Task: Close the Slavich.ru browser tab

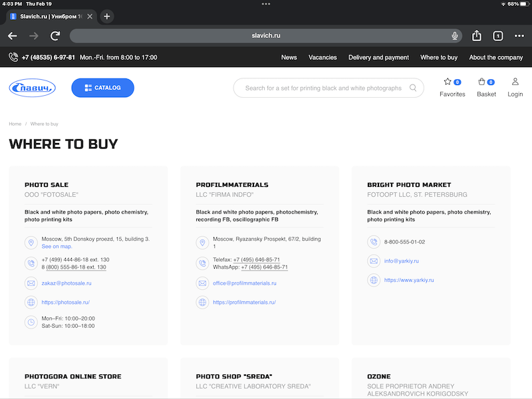Action: pyautogui.click(x=90, y=16)
